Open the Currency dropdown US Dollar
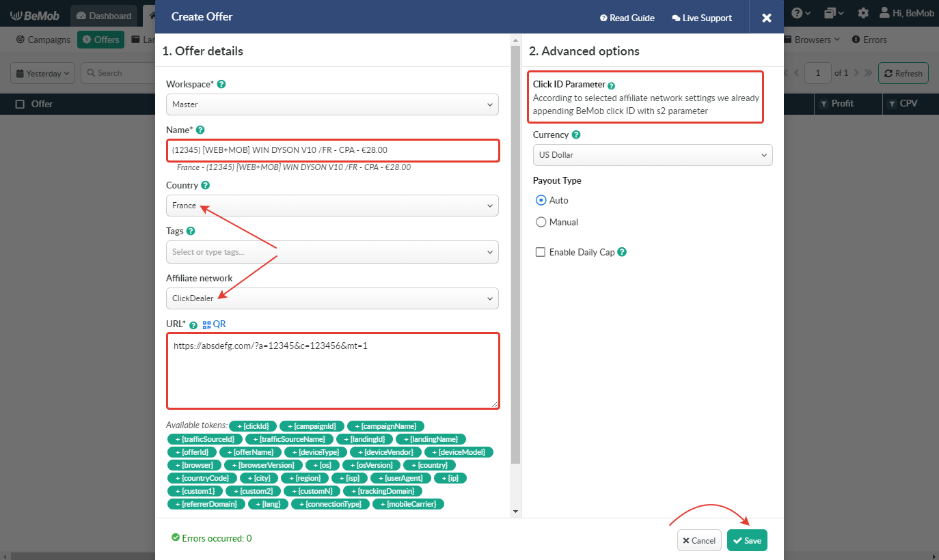Viewport: 939px width, 560px height. click(x=653, y=155)
